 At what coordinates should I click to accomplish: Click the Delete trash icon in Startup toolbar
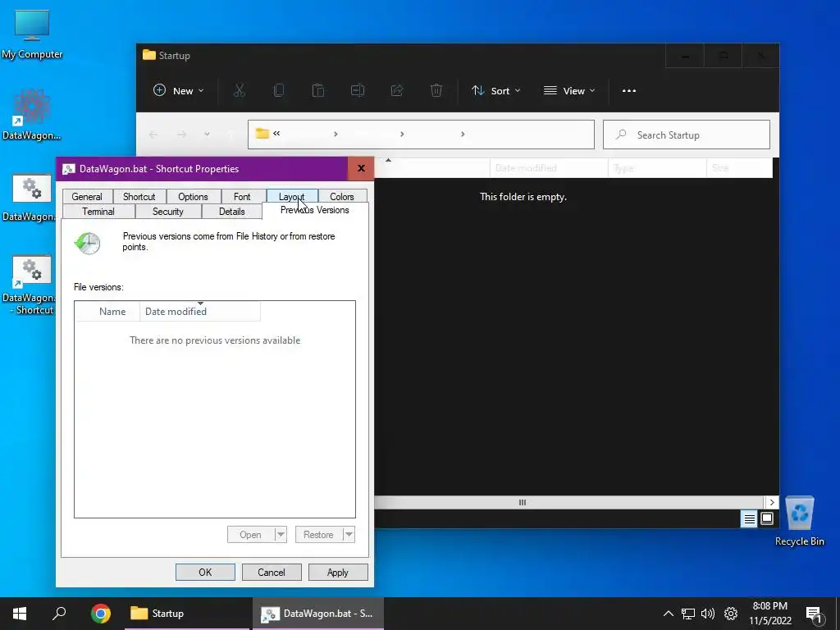(x=436, y=90)
